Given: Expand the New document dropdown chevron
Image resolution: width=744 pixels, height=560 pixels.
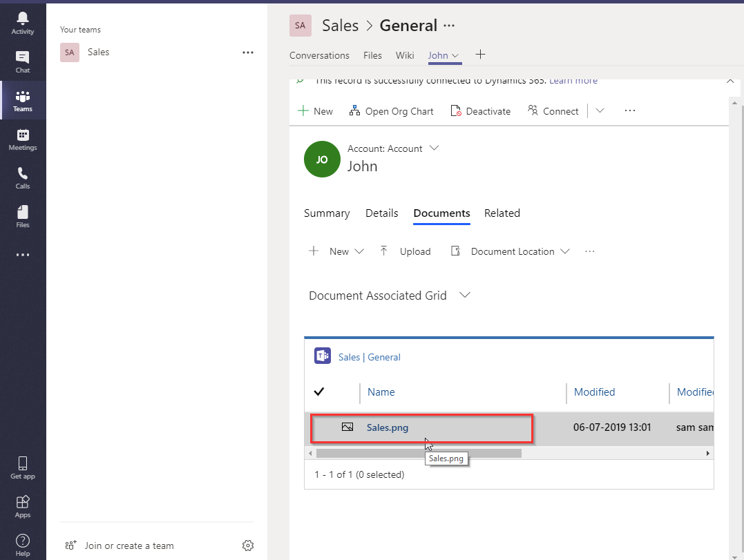Looking at the screenshot, I should pyautogui.click(x=359, y=251).
